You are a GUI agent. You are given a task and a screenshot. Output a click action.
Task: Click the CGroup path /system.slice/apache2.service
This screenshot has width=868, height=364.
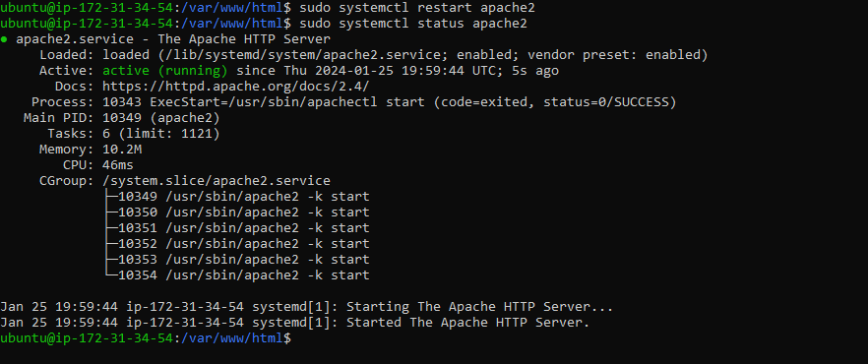click(217, 181)
